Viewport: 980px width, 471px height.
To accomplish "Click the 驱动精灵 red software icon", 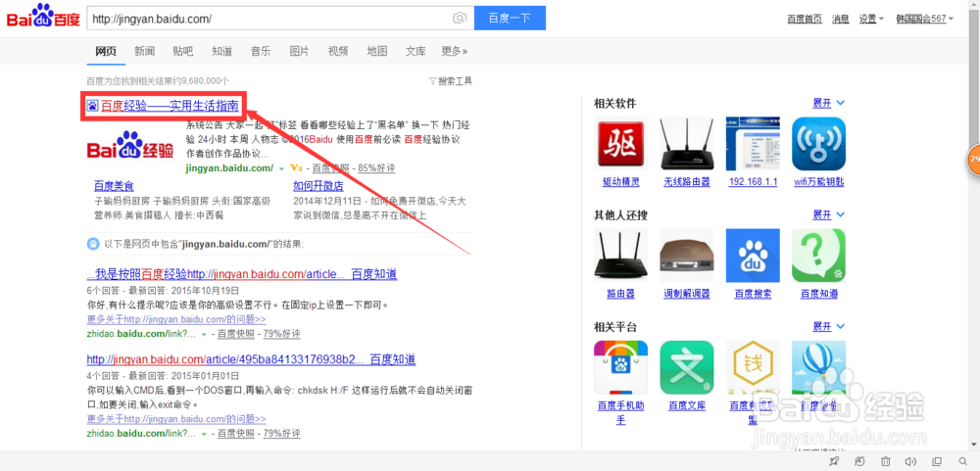I will click(x=620, y=144).
